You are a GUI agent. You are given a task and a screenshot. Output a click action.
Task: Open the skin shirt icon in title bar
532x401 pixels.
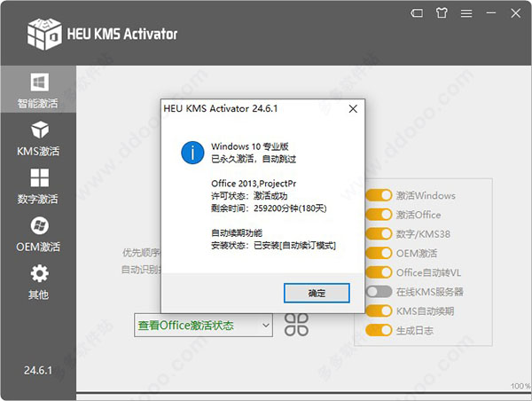tap(442, 13)
